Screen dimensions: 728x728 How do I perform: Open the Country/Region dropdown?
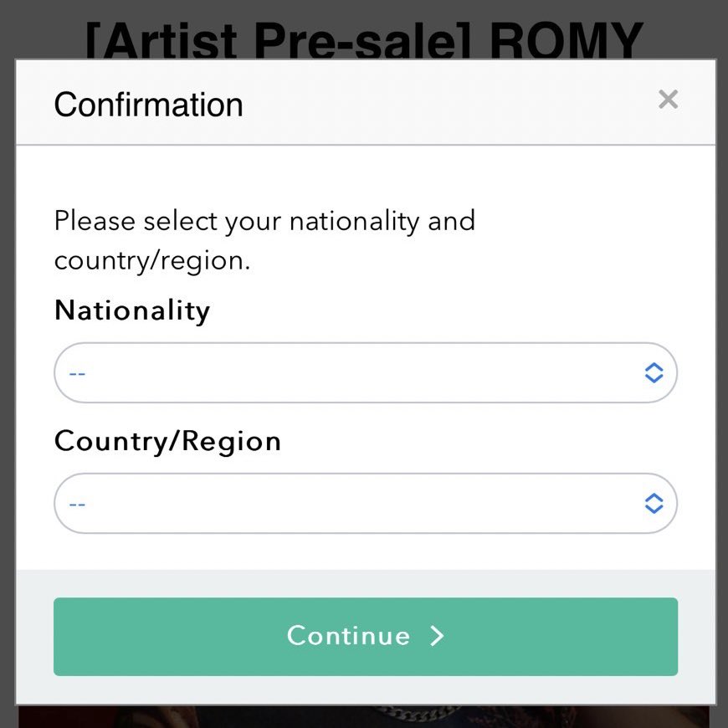point(366,503)
